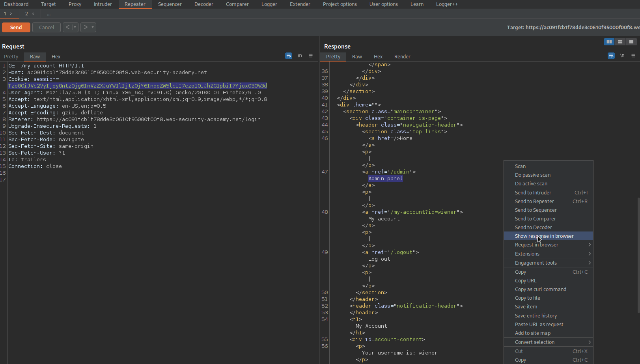This screenshot has width=640, height=364.
Task: Toggle \n non-printable chars in Response panel
Action: [x=622, y=56]
